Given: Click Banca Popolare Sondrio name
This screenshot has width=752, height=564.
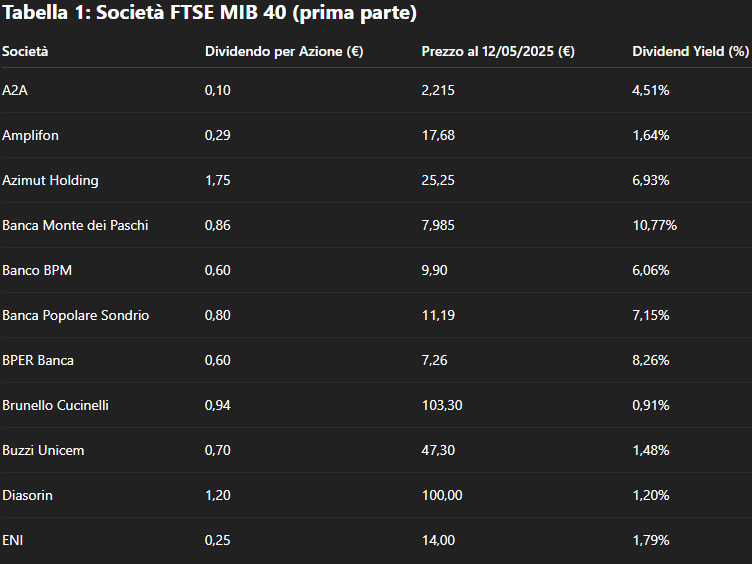Looking at the screenshot, I should click(x=76, y=315).
